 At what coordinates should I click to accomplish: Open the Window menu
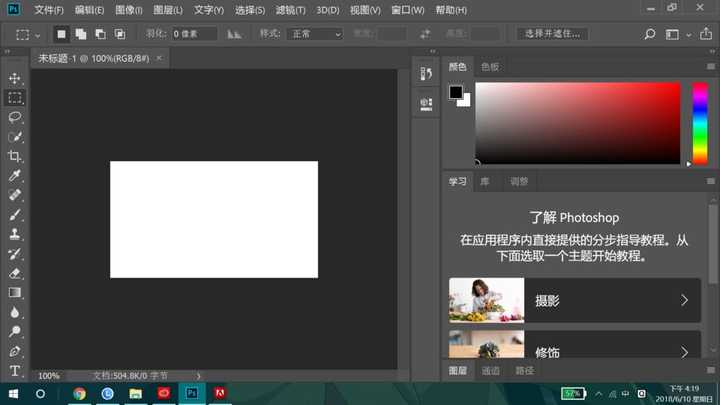(x=408, y=10)
